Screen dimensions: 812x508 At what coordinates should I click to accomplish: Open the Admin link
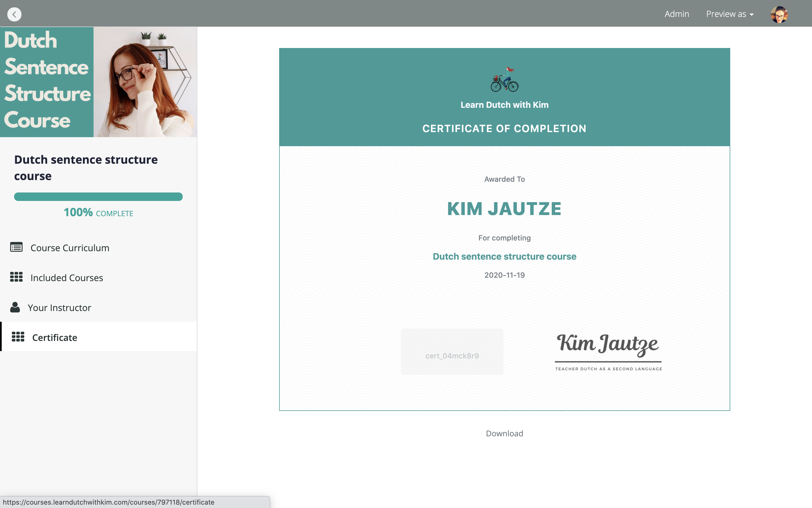(676, 14)
